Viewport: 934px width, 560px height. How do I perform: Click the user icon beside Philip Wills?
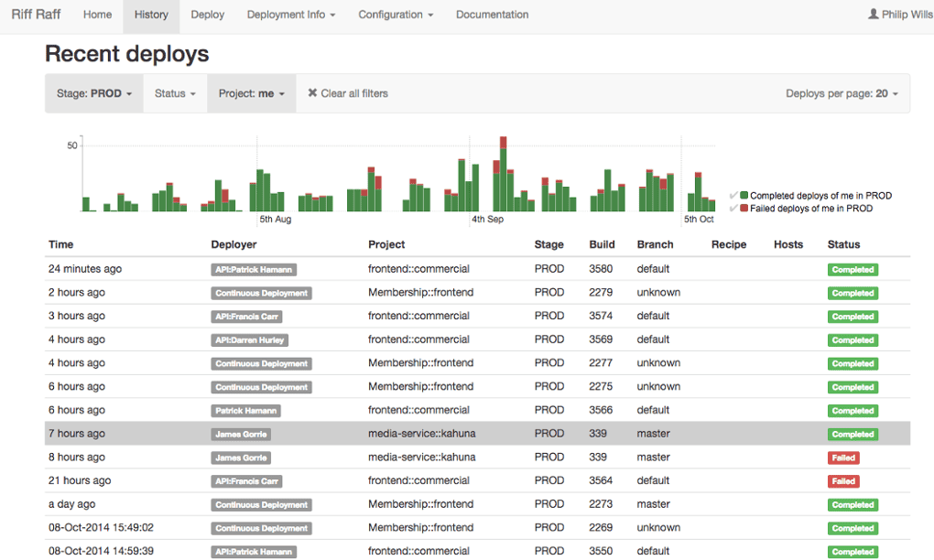(873, 15)
